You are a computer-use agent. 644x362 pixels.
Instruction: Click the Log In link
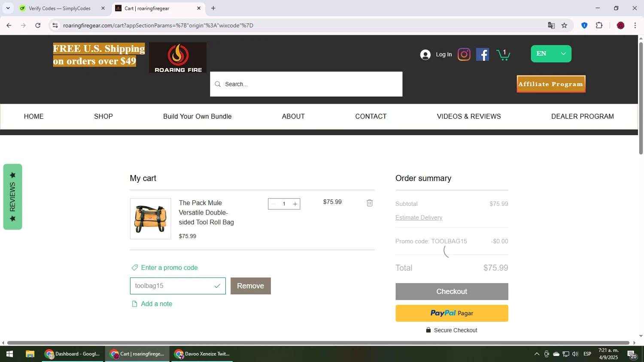tap(444, 54)
